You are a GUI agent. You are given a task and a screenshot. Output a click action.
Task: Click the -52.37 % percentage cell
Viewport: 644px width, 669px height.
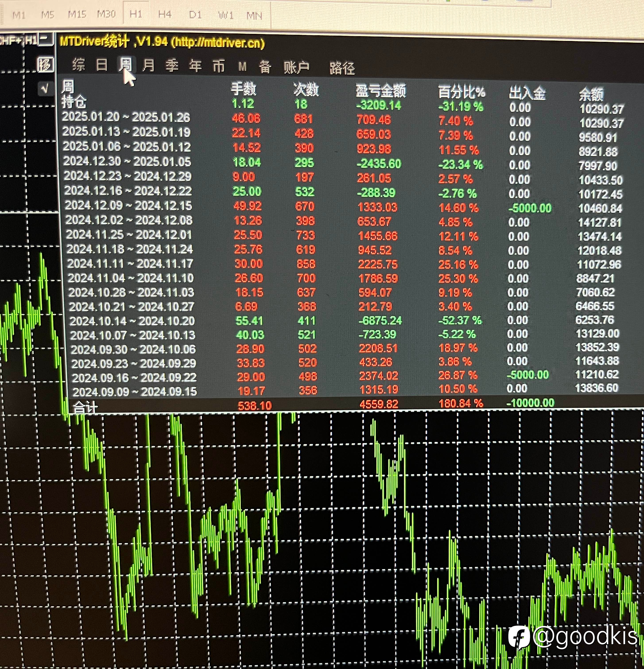pos(460,320)
